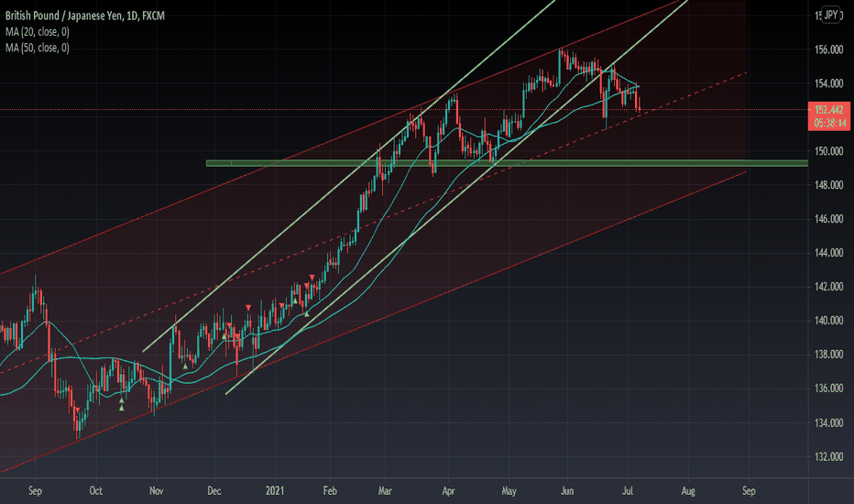The image size is (854, 504).
Task: Click the Aug label on time axis
Action: pos(688,491)
